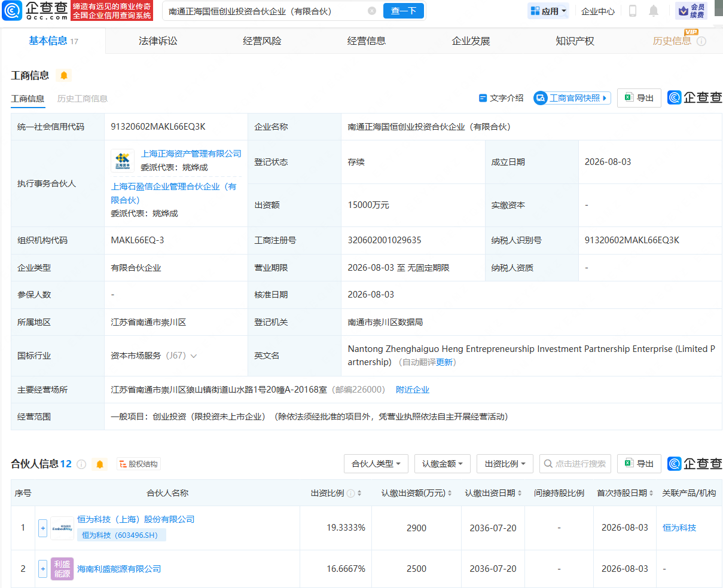The height and width of the screenshot is (588, 723).
Task: Click the 更新 translation link
Action: [444, 363]
